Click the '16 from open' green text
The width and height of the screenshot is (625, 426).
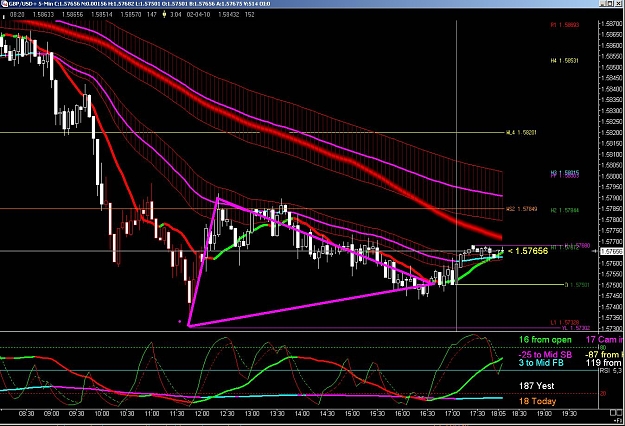coord(545,340)
